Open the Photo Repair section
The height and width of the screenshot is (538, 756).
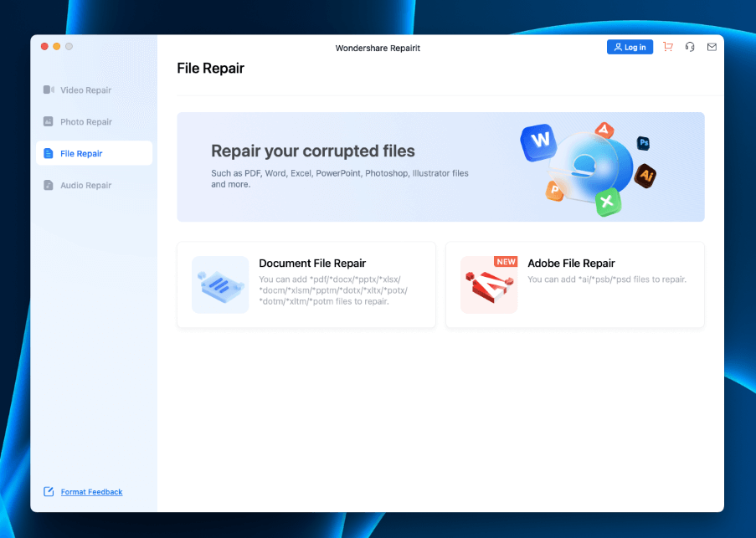point(94,122)
